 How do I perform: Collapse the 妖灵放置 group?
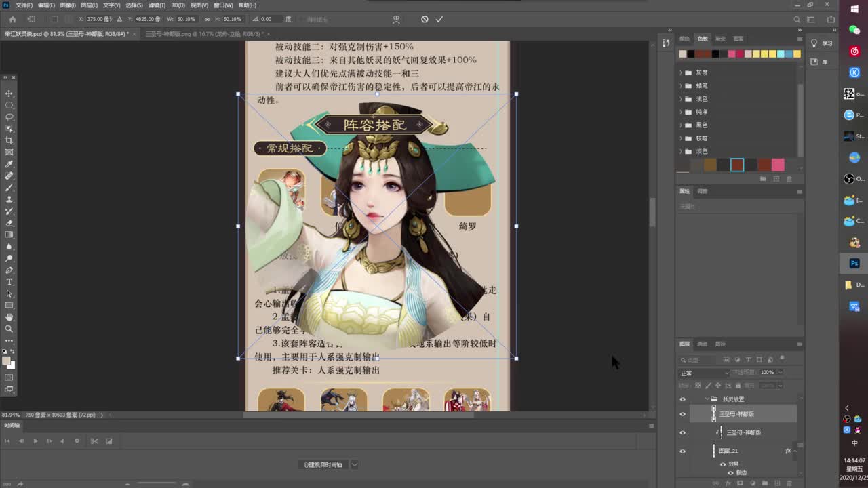click(x=707, y=399)
